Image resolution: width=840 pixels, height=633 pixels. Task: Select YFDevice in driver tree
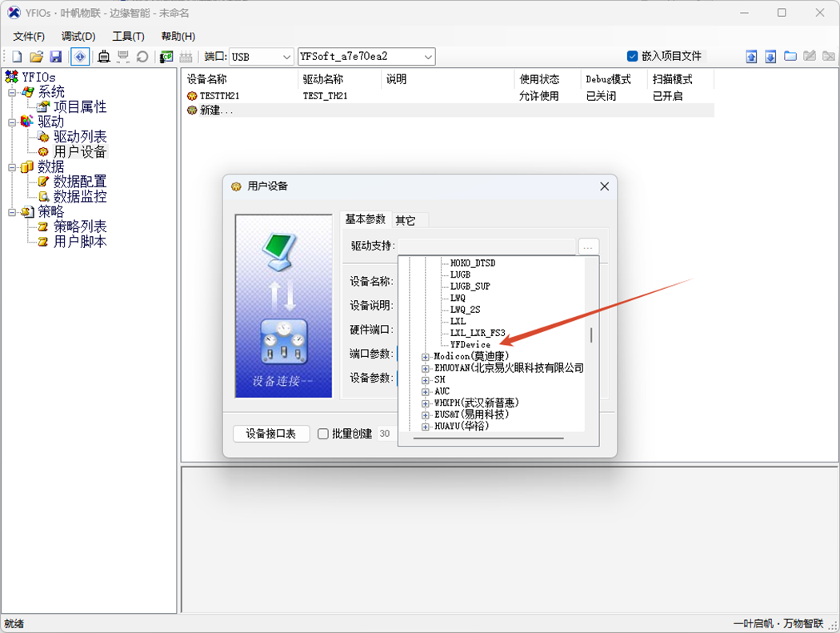[470, 345]
